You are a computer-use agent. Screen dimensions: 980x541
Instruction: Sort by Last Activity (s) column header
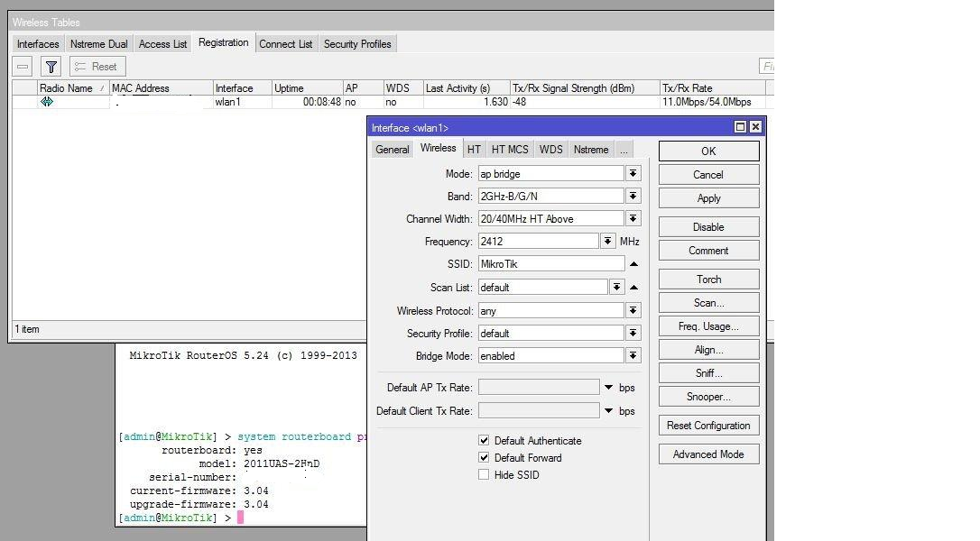pos(467,88)
